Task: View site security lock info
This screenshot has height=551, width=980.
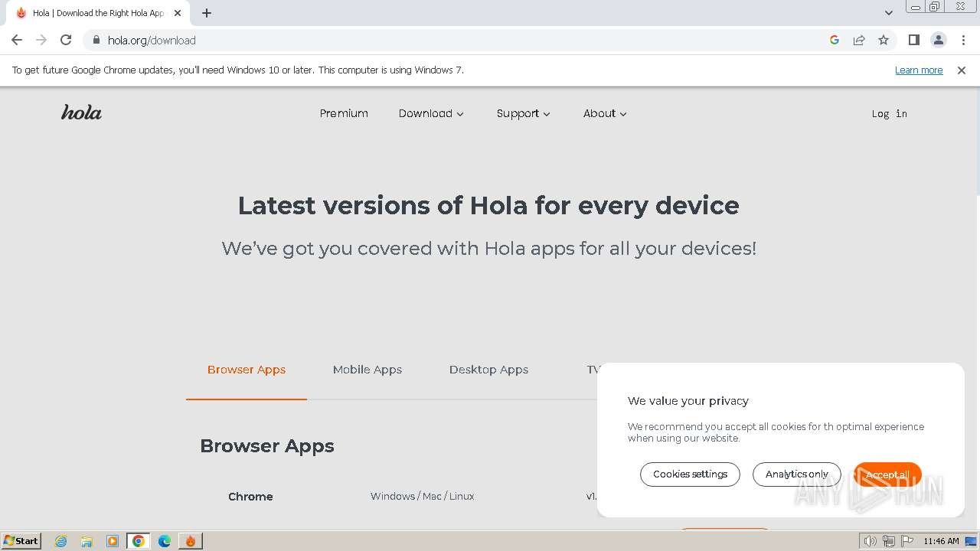Action: (96, 40)
